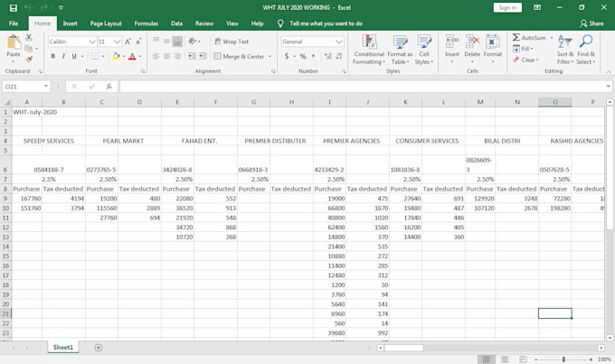Image resolution: width=615 pixels, height=364 pixels.
Task: Click Delete cells icon
Action: (472, 42)
